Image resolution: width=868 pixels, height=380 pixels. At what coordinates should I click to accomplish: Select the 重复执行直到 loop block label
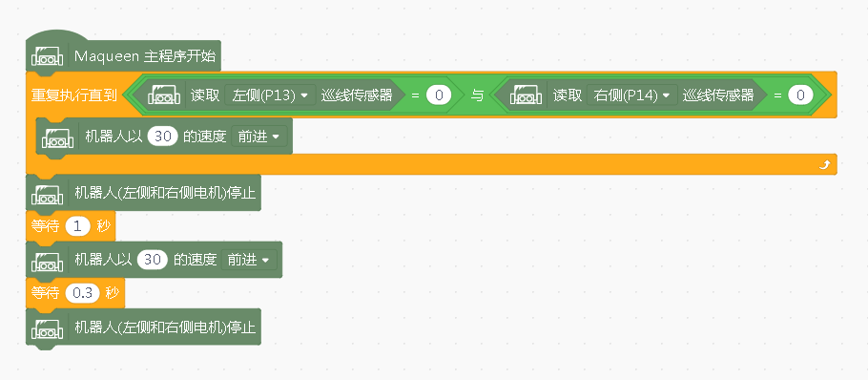[x=73, y=95]
